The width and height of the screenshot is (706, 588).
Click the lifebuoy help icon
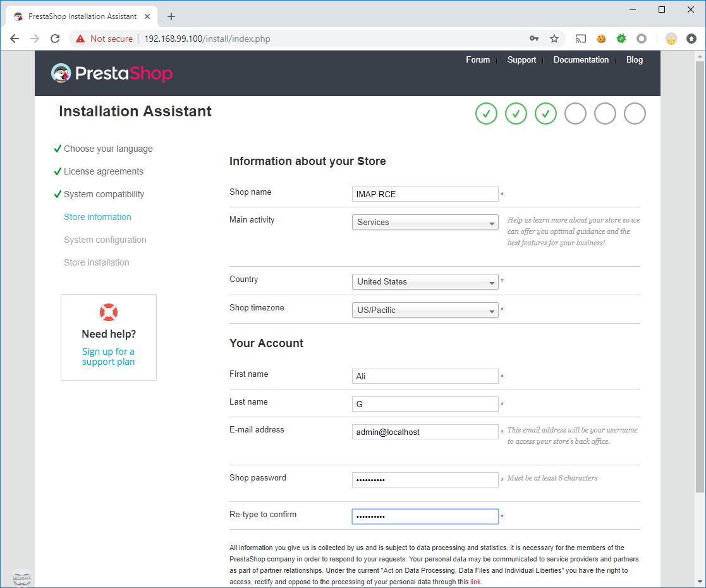pos(109,312)
